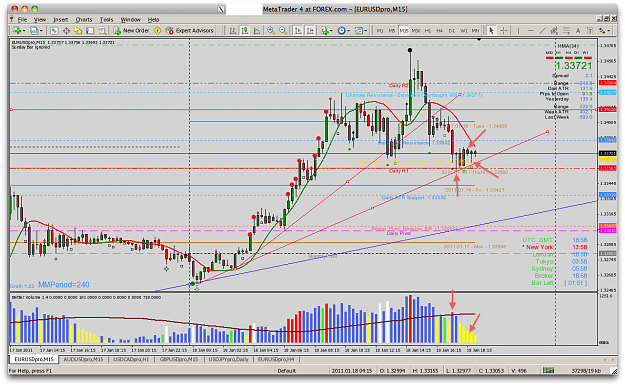Expand the Templates dropdown arrow
The image size is (625, 386).
click(366, 31)
